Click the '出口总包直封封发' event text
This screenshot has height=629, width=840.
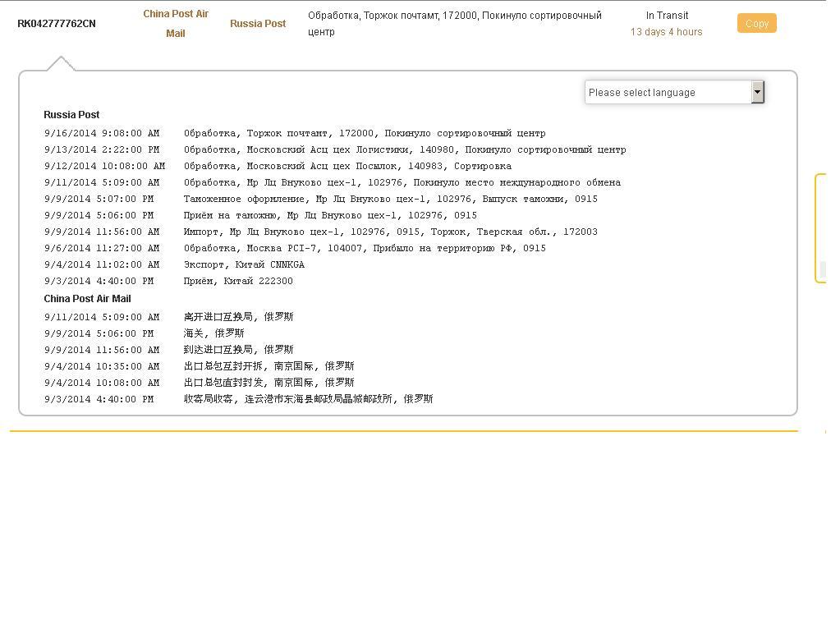click(x=269, y=383)
